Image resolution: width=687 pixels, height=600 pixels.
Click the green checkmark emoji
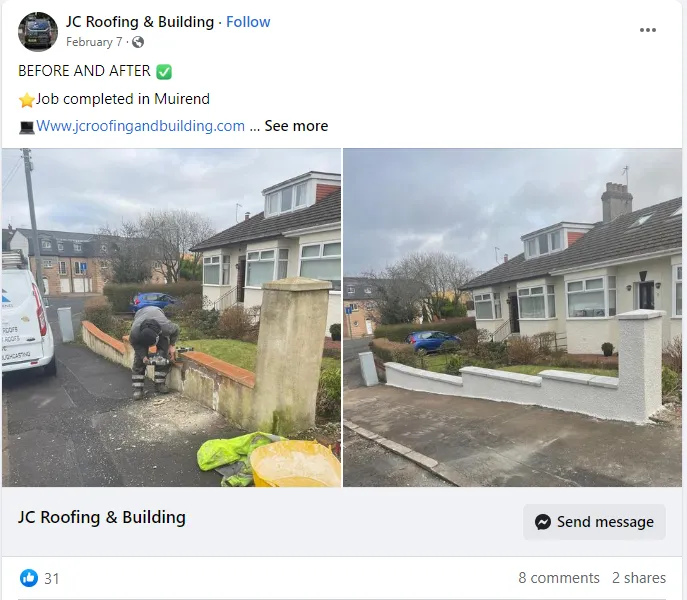pyautogui.click(x=164, y=71)
